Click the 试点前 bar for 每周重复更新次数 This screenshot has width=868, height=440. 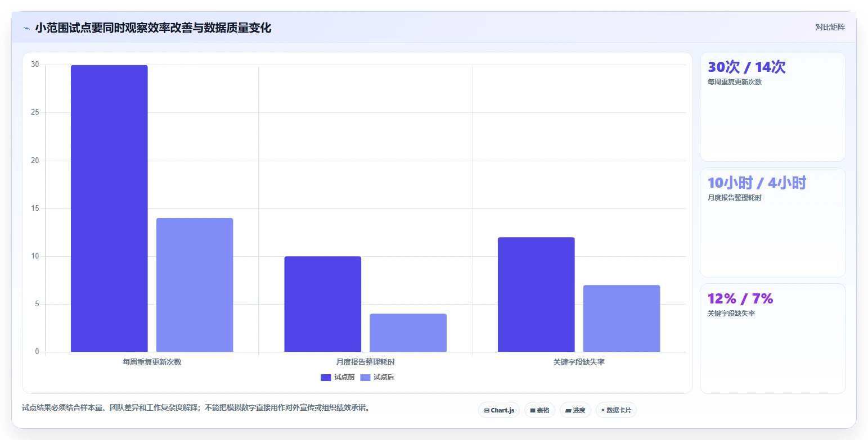pyautogui.click(x=109, y=208)
